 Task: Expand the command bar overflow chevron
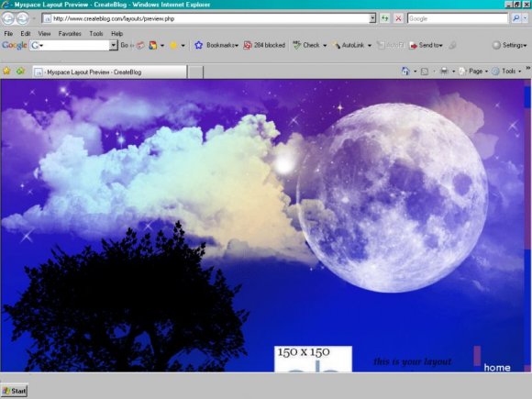coord(528,68)
